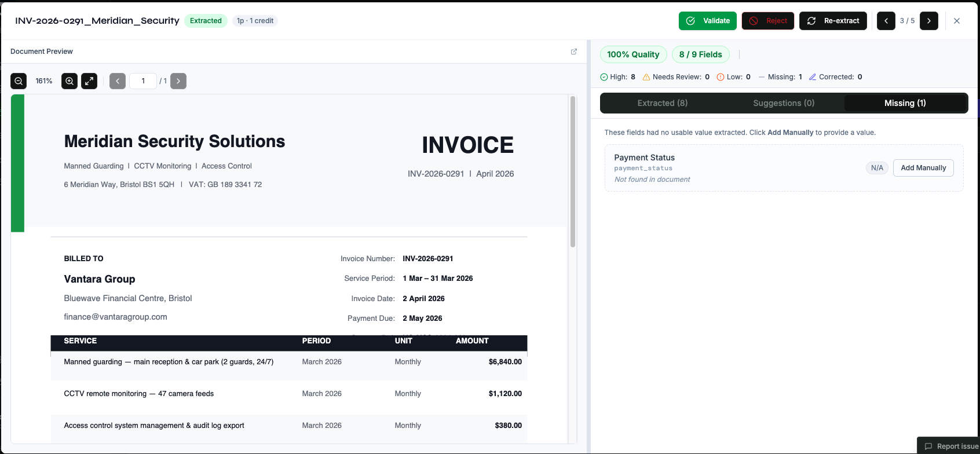980x454 pixels.
Task: Click the Validate button
Action: click(708, 21)
